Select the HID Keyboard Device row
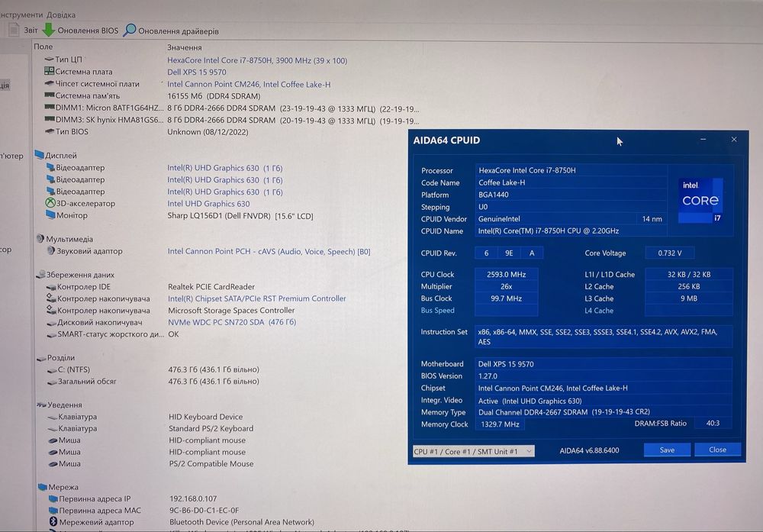Viewport: 763px width, 532px height. click(146, 417)
